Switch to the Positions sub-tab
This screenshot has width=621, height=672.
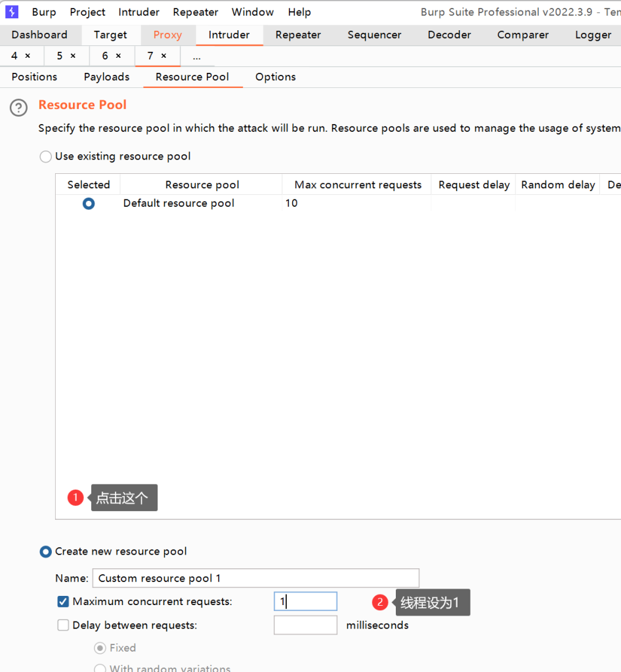point(34,77)
